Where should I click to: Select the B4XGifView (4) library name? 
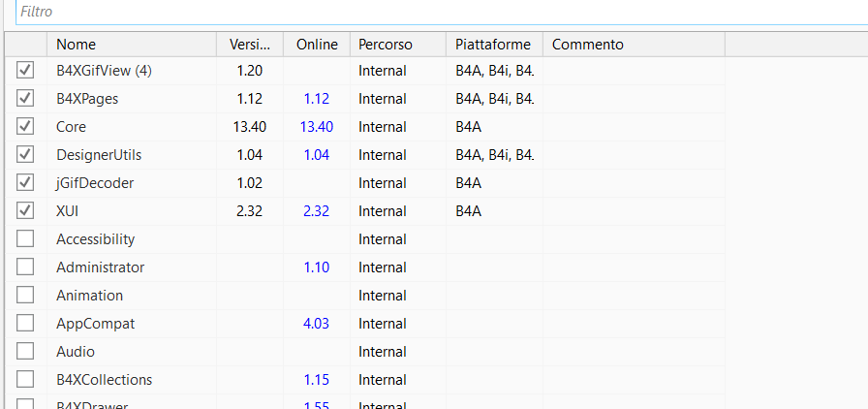(x=104, y=71)
